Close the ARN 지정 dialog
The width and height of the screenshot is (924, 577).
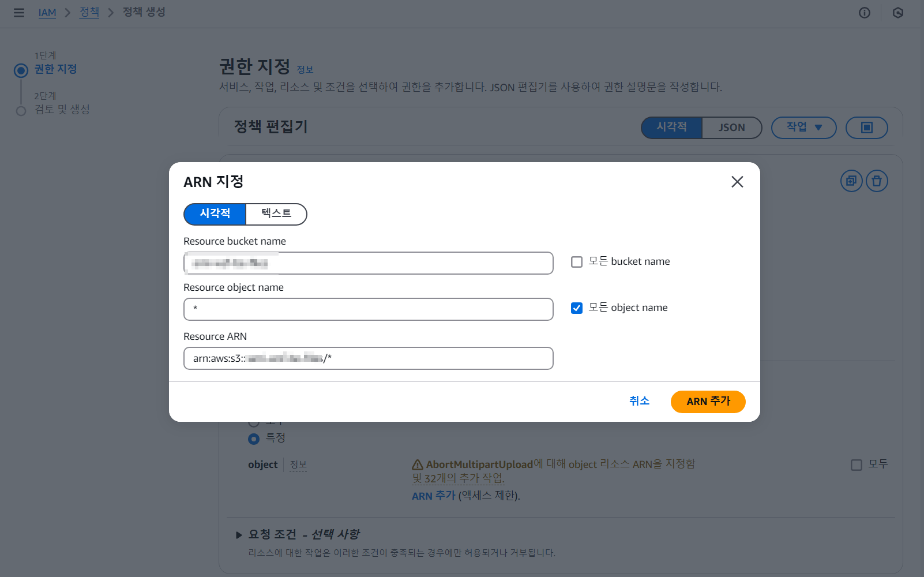coord(737,182)
